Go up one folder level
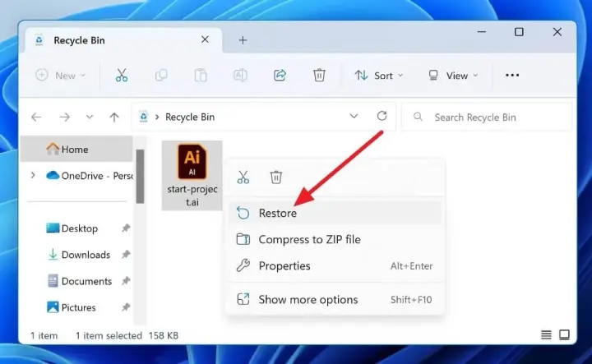Viewport: 592px width, 364px height. [x=114, y=117]
